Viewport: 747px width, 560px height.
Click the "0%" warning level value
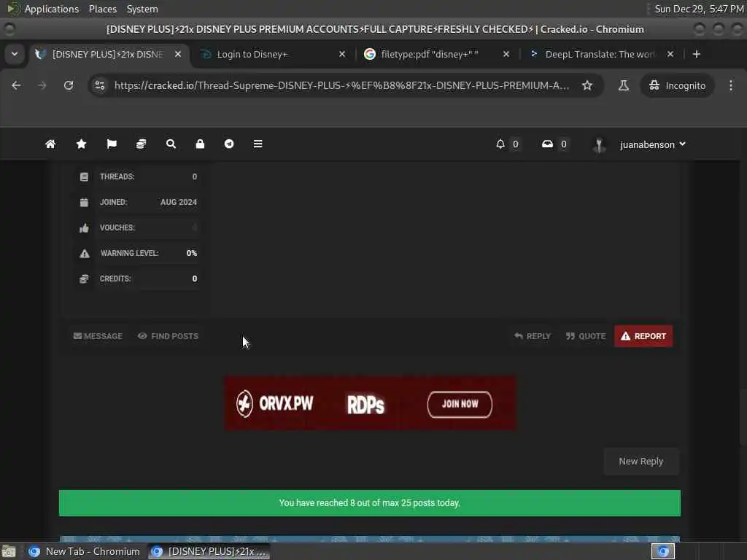pos(192,253)
